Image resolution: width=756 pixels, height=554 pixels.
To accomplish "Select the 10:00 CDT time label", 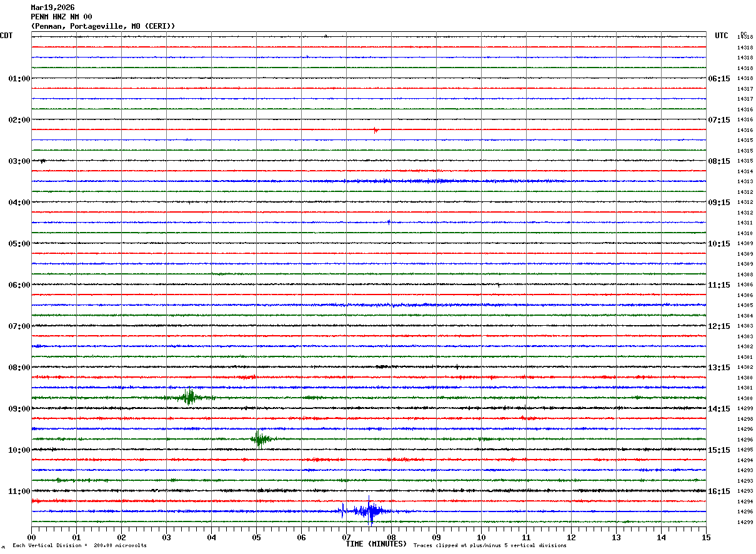I will tap(19, 450).
